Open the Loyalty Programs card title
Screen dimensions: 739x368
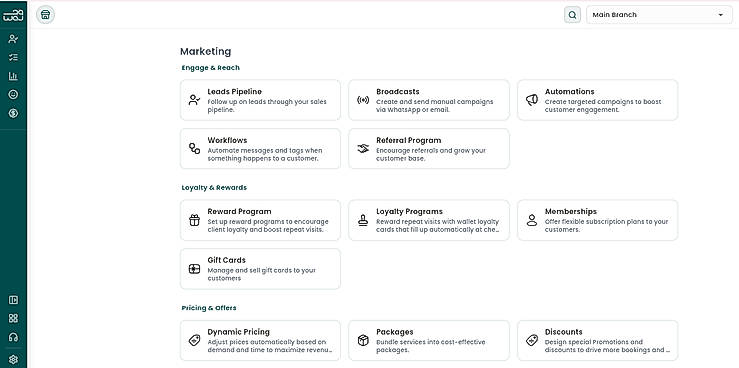click(409, 212)
